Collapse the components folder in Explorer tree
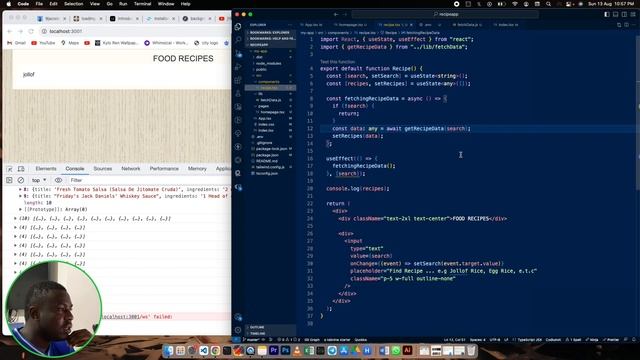Image resolution: width=640 pixels, height=360 pixels. click(x=268, y=82)
